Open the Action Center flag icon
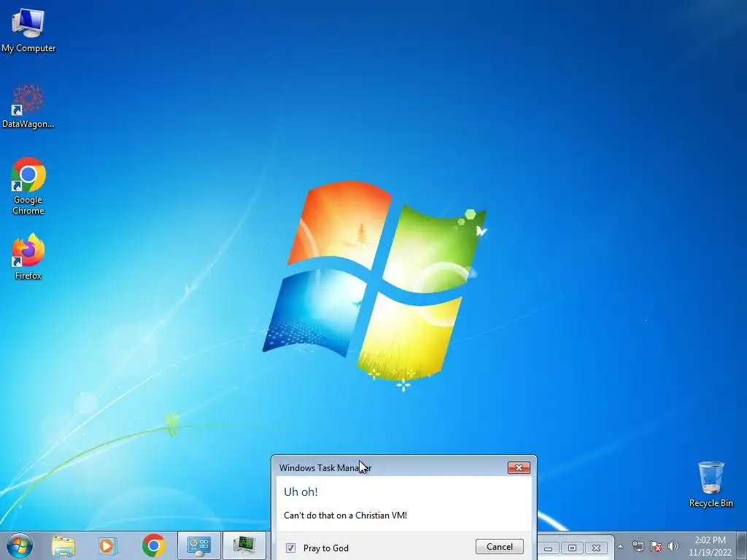 (656, 547)
